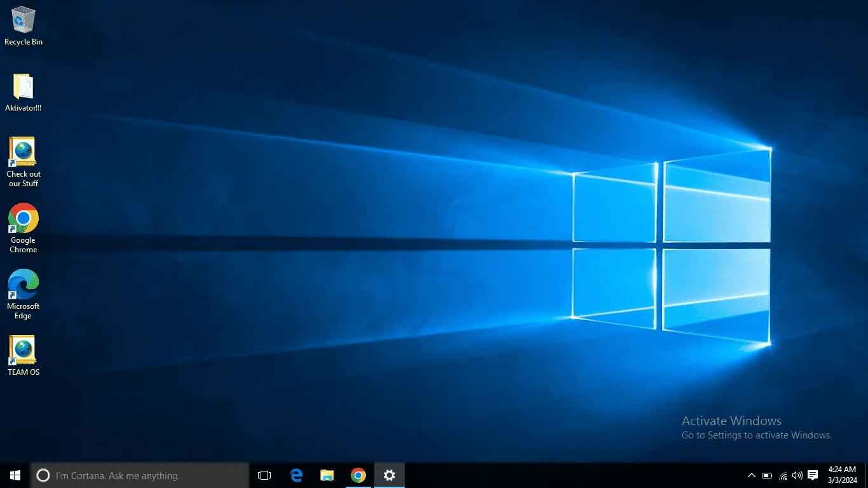868x488 pixels.
Task: Select the Aktivator!!! folder icon
Action: coord(24,93)
